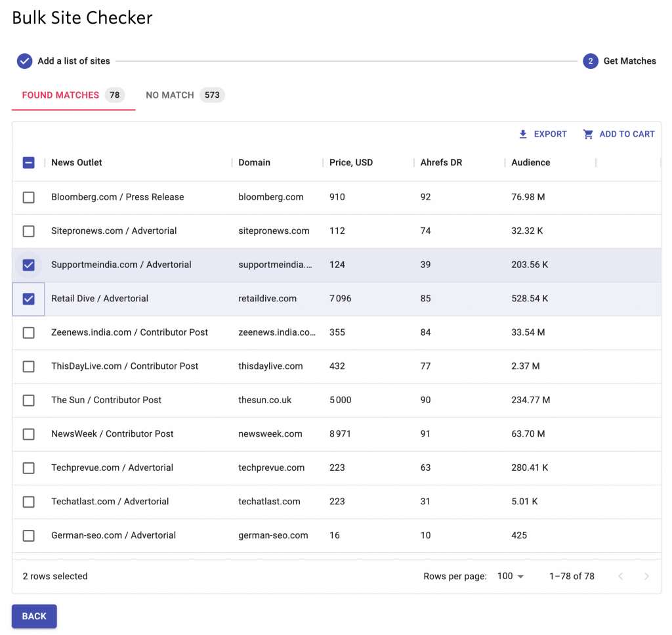Uncheck the Supportmeindia.com row checkbox
This screenshot has height=635, width=672.
29,265
